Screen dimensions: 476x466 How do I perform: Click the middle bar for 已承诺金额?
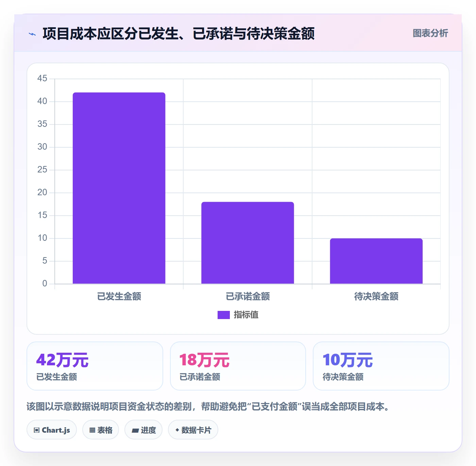(x=248, y=243)
